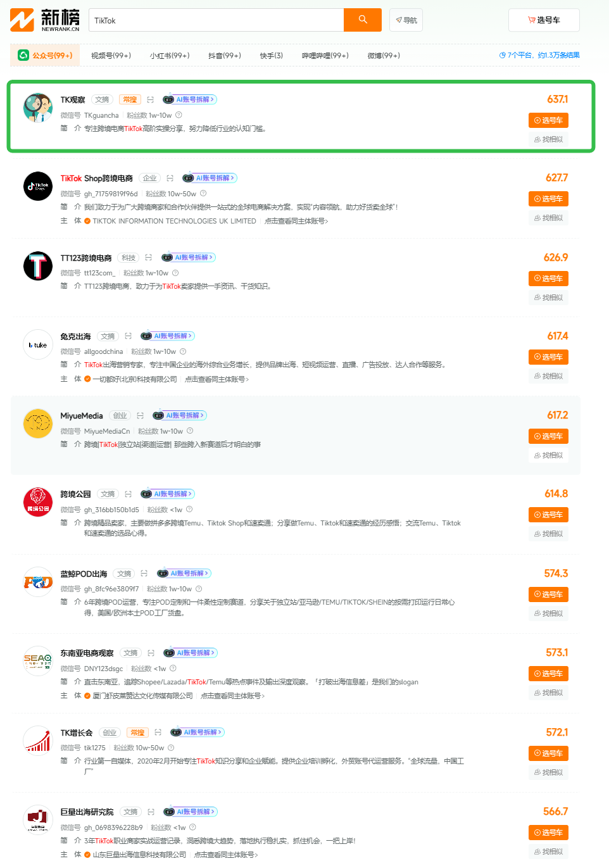Viewport: 609px width, 868px height.
Task: Switch to the 视频号(99+) tab
Action: (111, 56)
